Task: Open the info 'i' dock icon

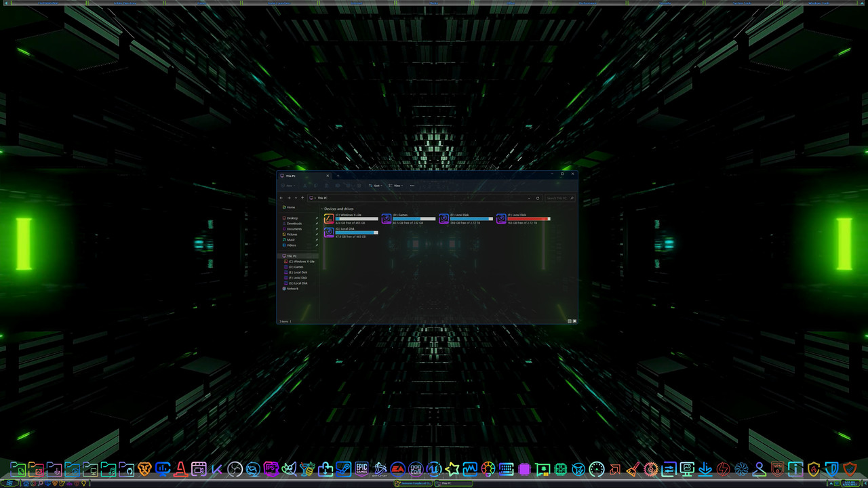Action: 795,468
